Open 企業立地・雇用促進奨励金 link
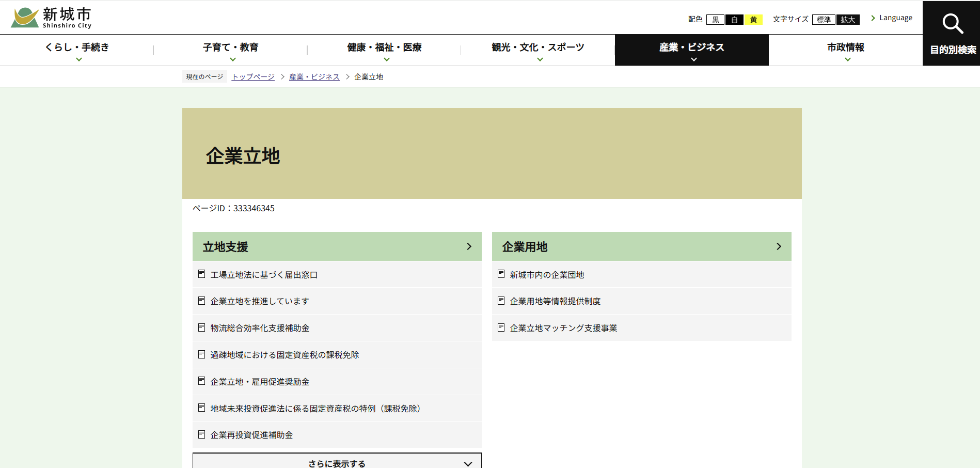Screen dimensions: 980x468 [260, 382]
